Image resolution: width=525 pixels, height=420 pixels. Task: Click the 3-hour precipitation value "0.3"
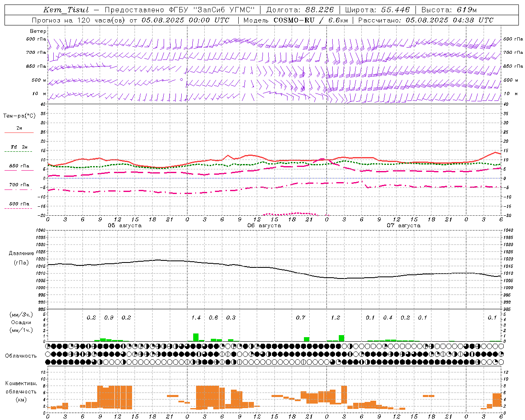point(231,317)
